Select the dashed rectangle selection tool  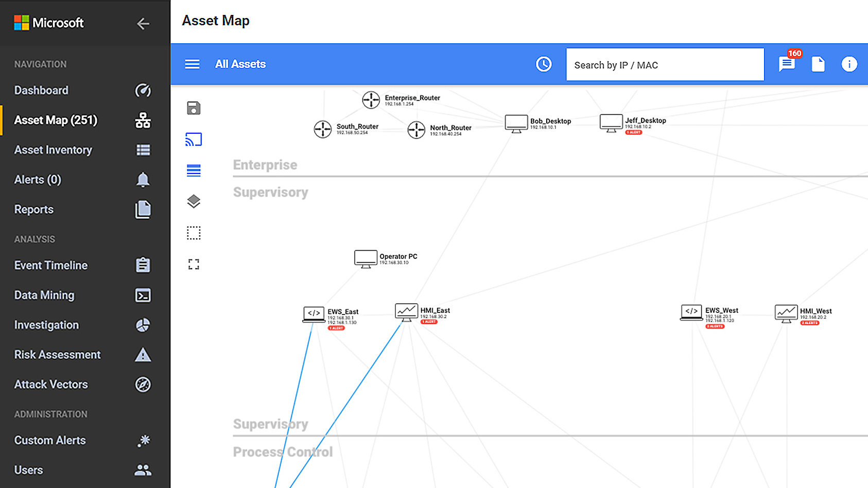pos(194,233)
